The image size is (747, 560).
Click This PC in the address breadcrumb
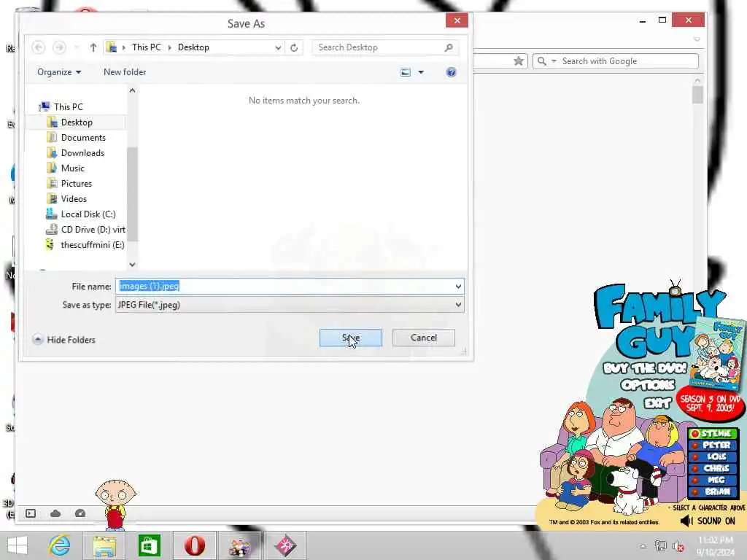(x=146, y=47)
